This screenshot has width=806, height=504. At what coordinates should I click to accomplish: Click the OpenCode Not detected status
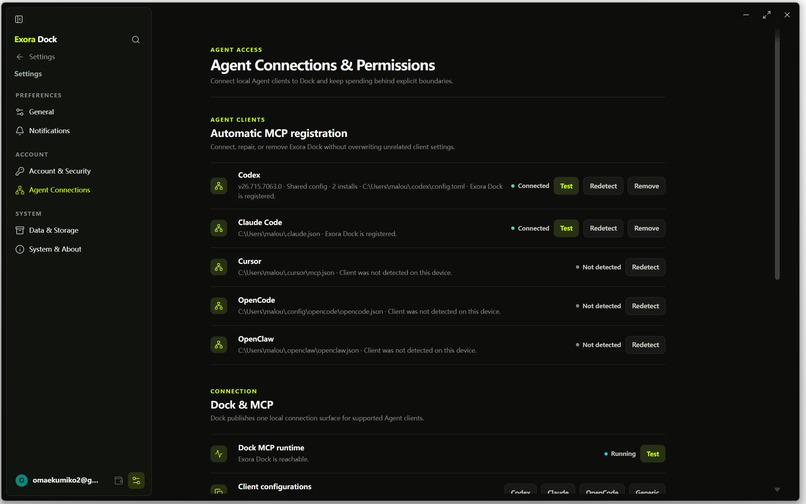[x=598, y=306]
